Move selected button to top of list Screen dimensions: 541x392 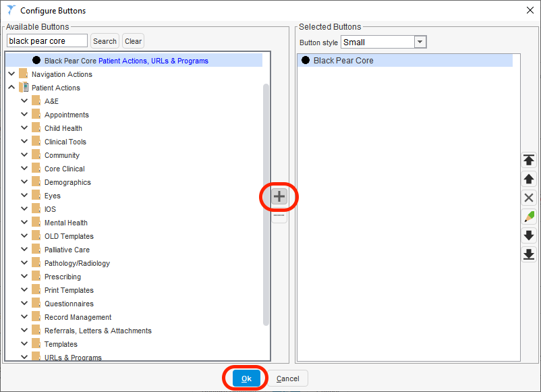tap(529, 160)
